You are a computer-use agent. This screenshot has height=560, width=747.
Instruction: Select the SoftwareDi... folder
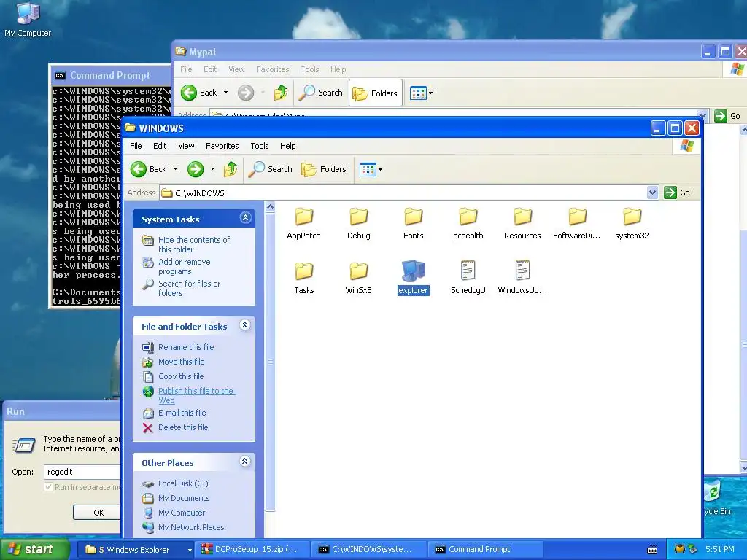click(x=576, y=224)
